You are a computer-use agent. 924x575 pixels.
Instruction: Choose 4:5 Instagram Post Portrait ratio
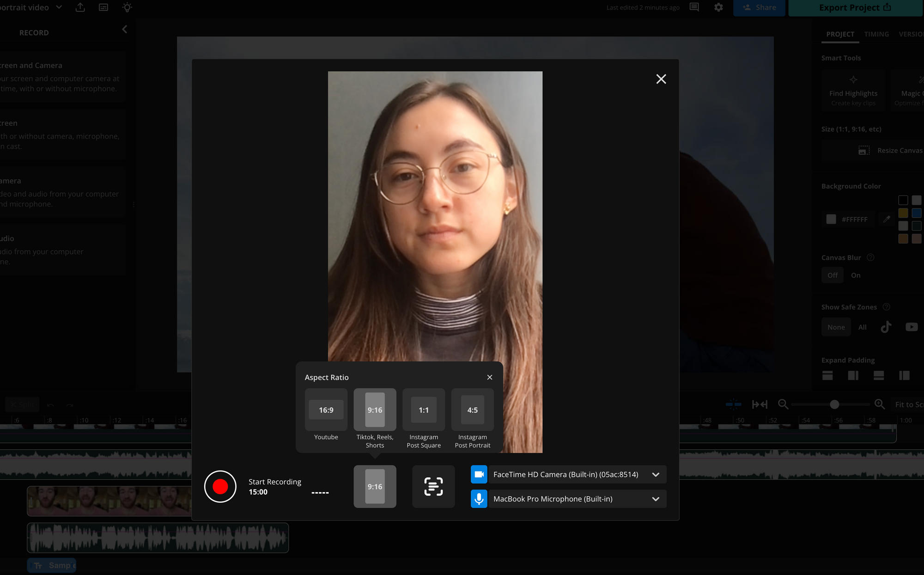(473, 410)
